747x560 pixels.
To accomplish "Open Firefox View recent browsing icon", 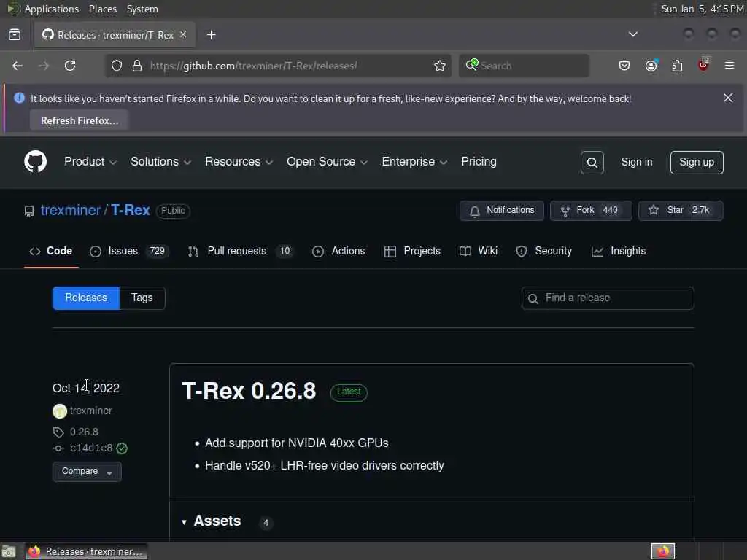I will (x=15, y=35).
